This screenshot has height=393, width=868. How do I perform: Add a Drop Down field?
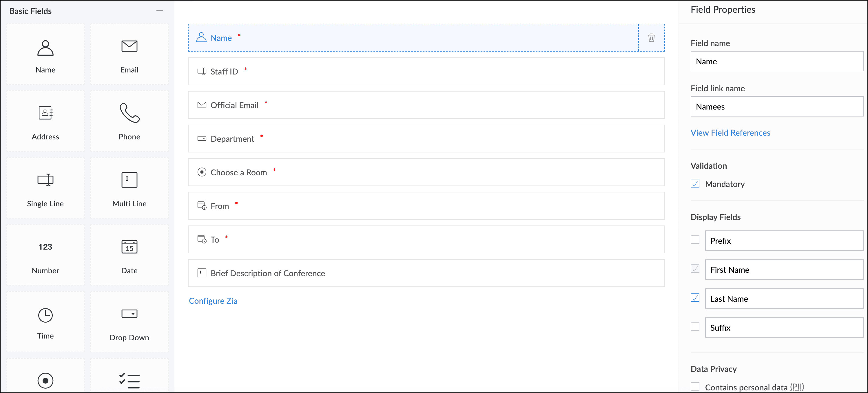tap(129, 314)
